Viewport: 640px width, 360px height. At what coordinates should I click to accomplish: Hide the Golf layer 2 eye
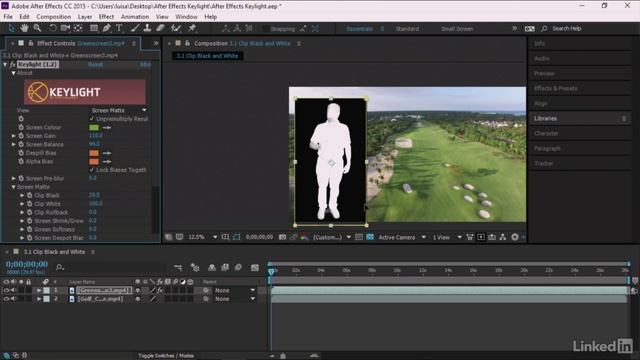click(6, 299)
